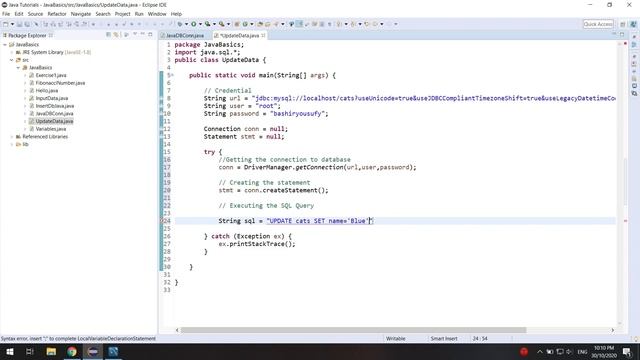
Task: Click the Save All toolbar icon
Action: pyautogui.click(x=27, y=24)
